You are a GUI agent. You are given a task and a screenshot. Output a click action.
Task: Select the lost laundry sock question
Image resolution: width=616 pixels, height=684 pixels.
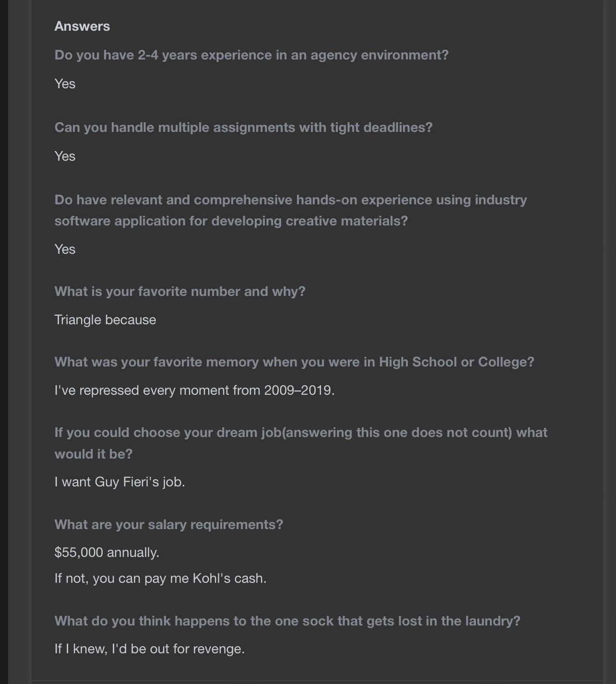coord(287,621)
